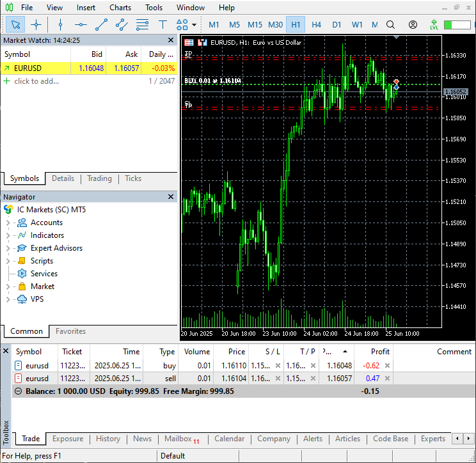476x463 pixels.
Task: Close the eurusd buy position
Action: pyautogui.click(x=387, y=366)
